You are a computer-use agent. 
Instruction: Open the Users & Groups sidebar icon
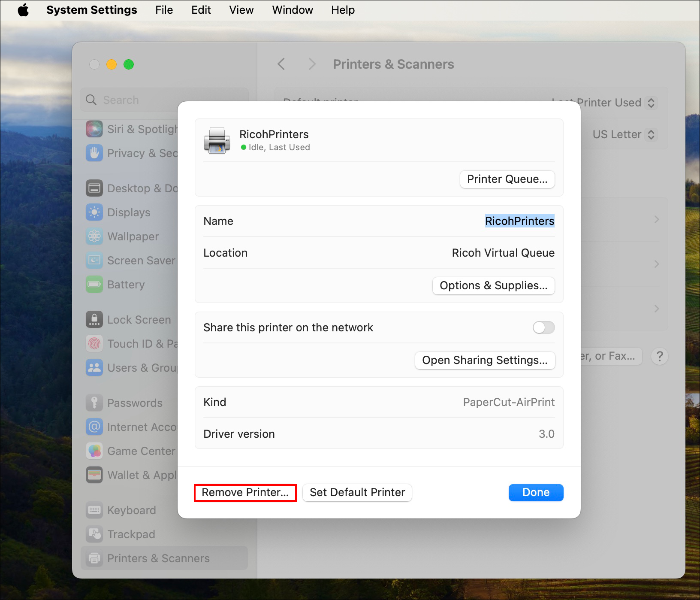(x=94, y=368)
